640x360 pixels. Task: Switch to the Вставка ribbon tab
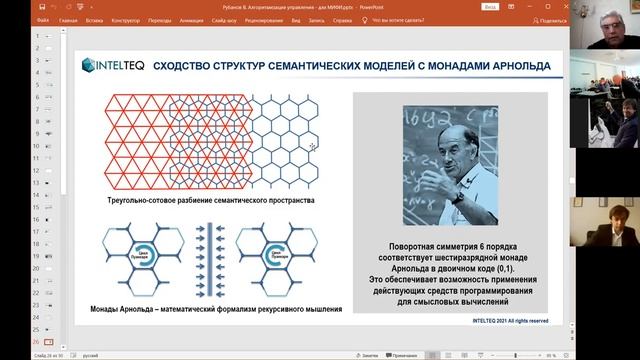(94, 20)
